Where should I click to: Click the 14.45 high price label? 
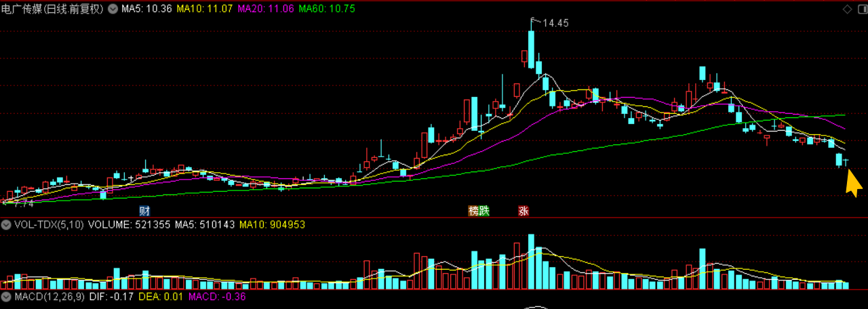click(555, 23)
